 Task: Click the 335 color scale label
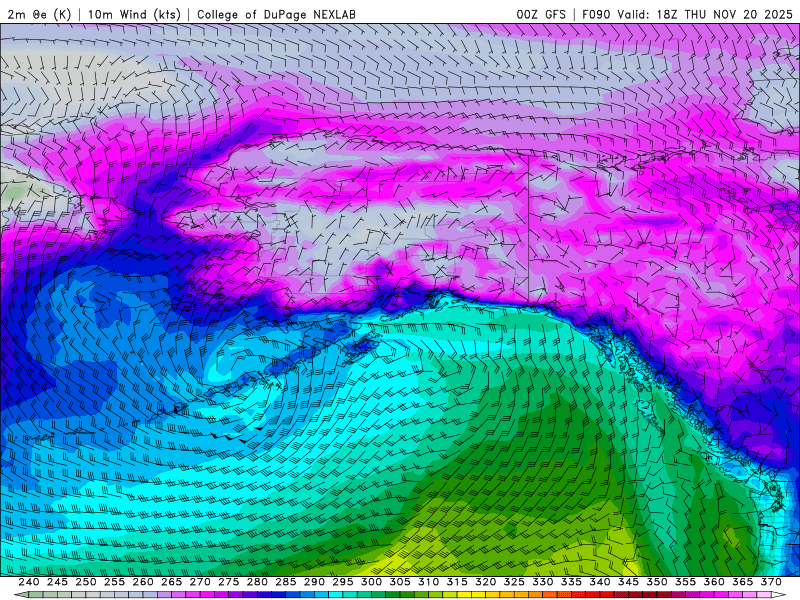[x=571, y=582]
